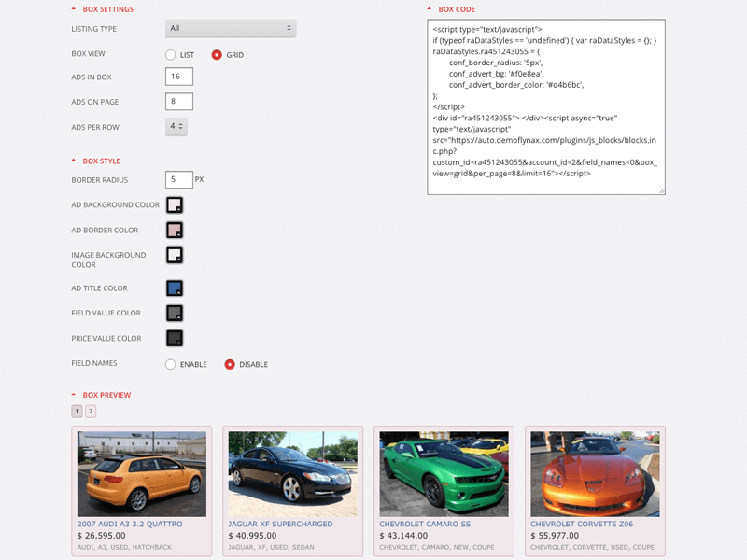Open the 2007 Audi A3 3.2 Quattro link

pos(130,524)
